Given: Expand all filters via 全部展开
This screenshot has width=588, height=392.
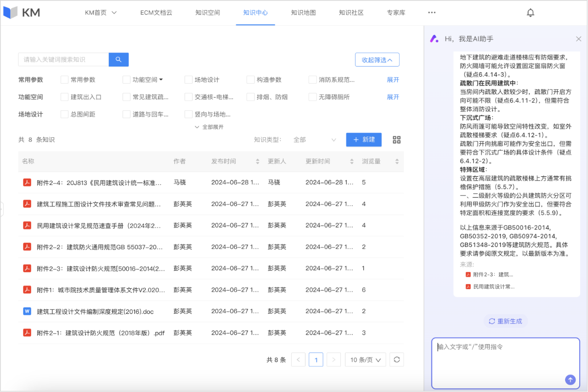Looking at the screenshot, I should pyautogui.click(x=209, y=127).
